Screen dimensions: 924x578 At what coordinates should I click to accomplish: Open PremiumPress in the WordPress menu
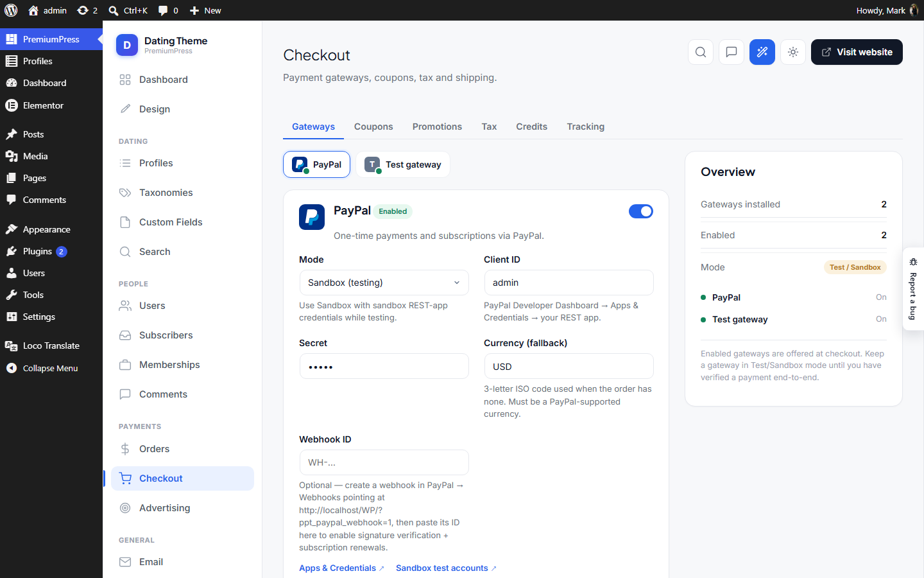point(51,39)
